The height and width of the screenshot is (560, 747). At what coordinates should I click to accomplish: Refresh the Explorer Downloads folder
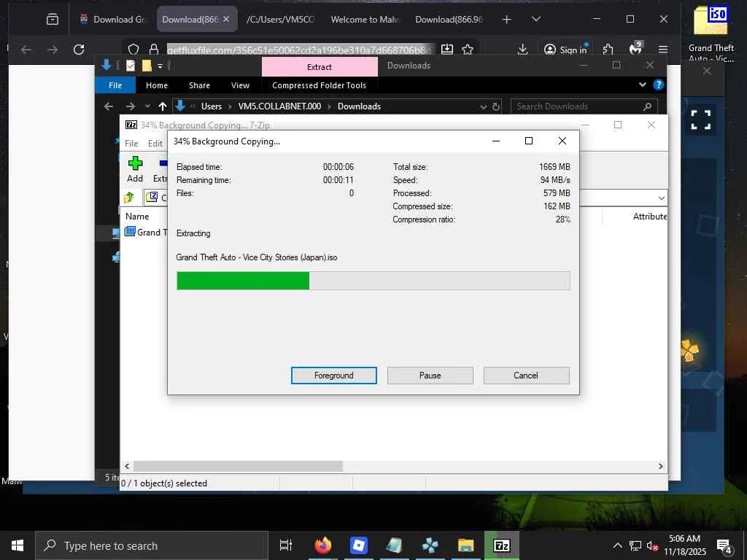pos(496,106)
